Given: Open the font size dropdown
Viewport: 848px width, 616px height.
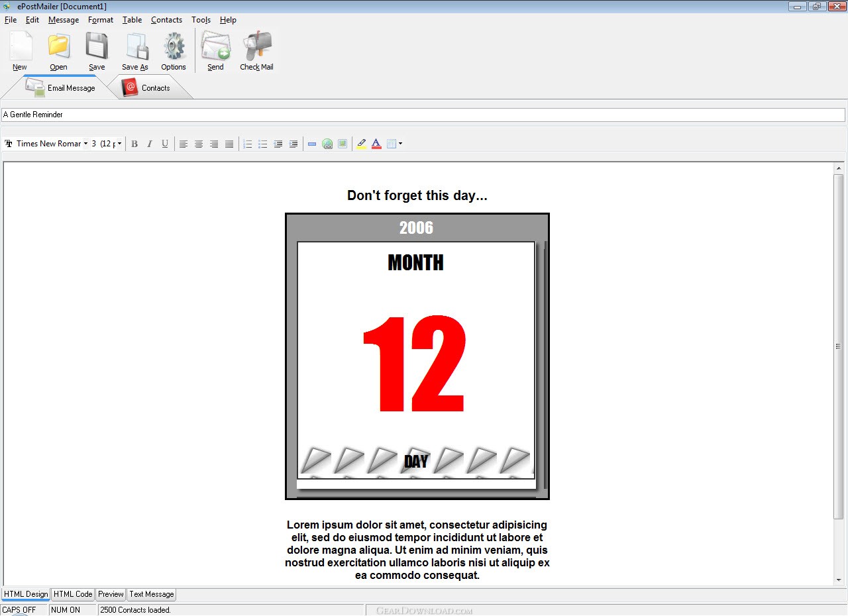Looking at the screenshot, I should 119,144.
